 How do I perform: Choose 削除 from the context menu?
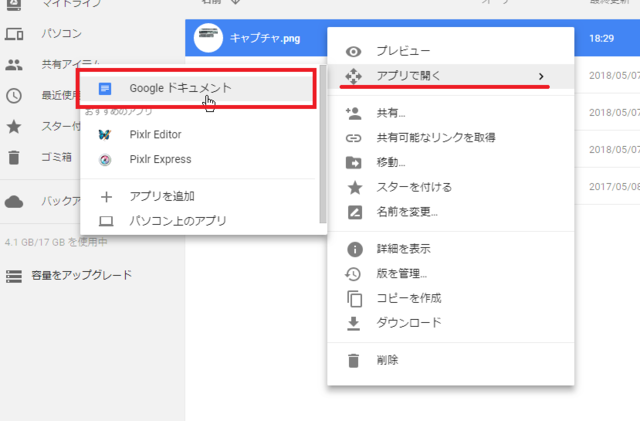coord(387,360)
